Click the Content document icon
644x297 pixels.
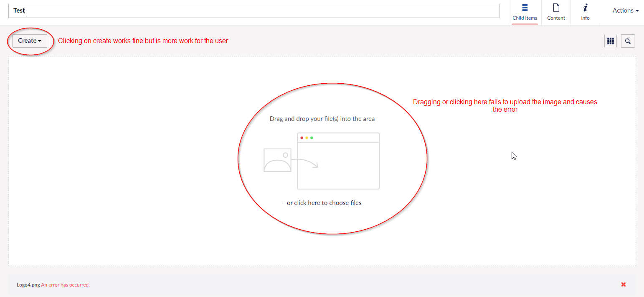point(556,8)
